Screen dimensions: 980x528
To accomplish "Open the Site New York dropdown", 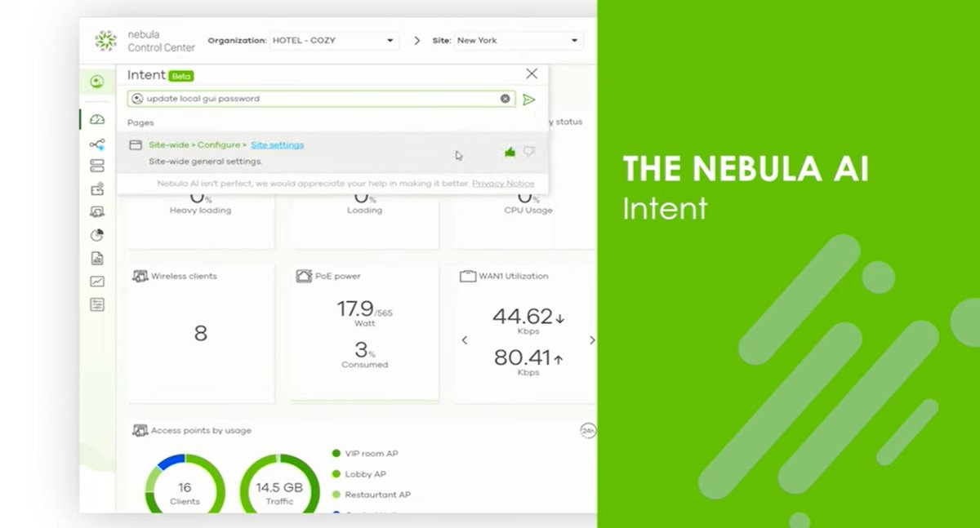I will 518,40.
